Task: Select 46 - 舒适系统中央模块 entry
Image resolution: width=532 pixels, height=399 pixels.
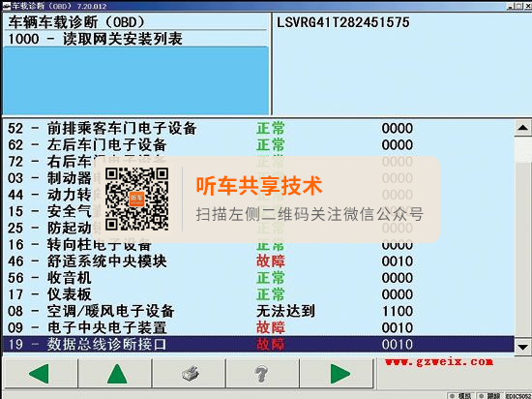Action: [258, 261]
